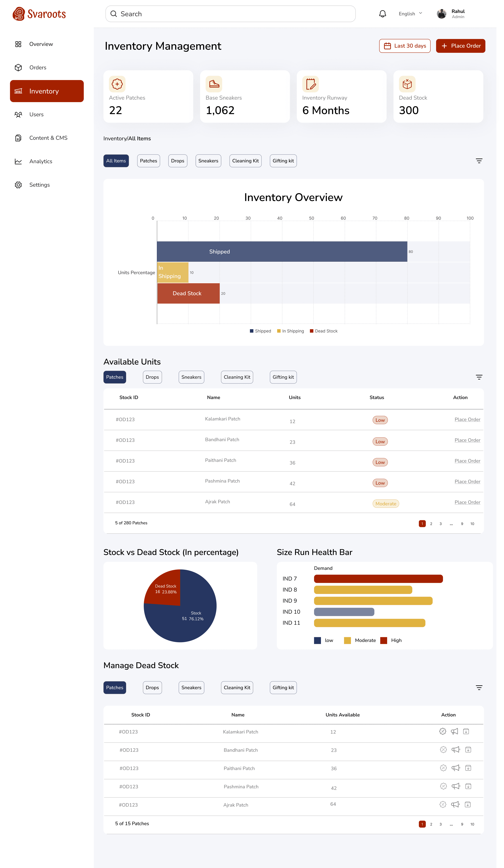Click filter icon in Manage Dead Stock
The width and height of the screenshot is (504, 868).
pyautogui.click(x=479, y=688)
